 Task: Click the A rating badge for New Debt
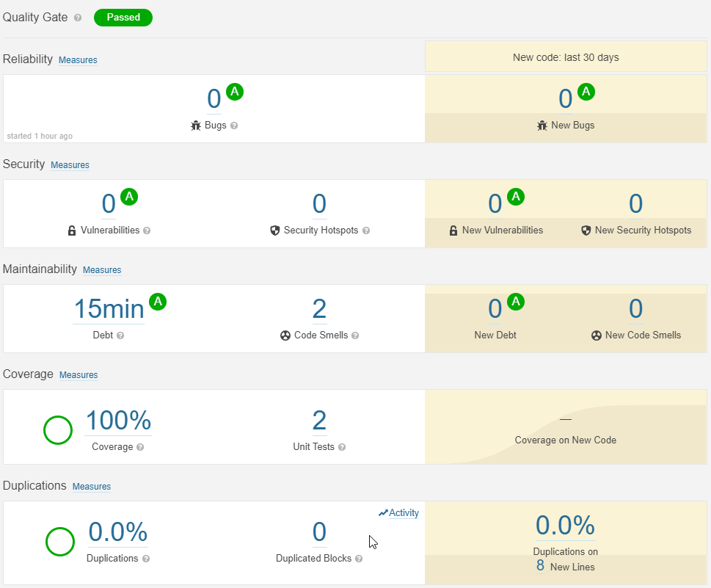[515, 302]
